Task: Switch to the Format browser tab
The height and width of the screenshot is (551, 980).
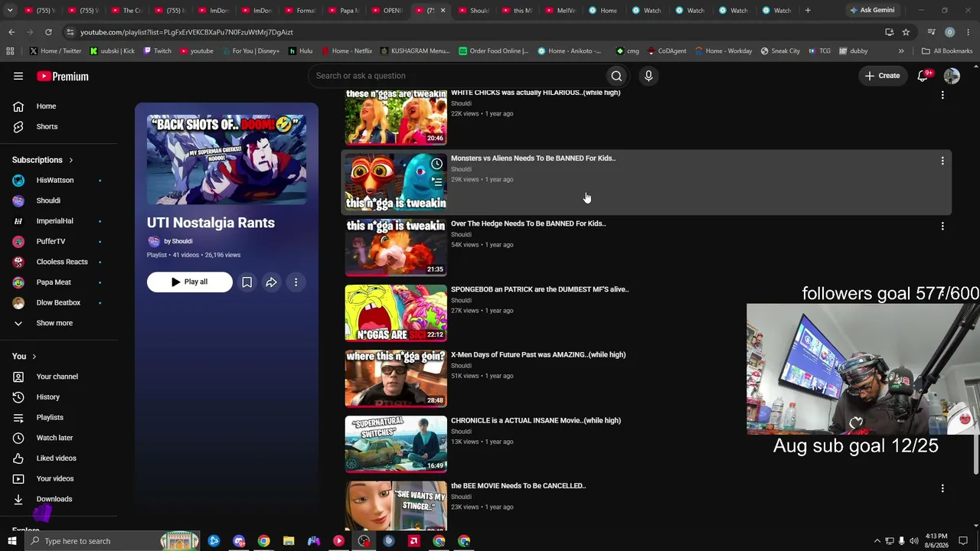Action: point(299,11)
